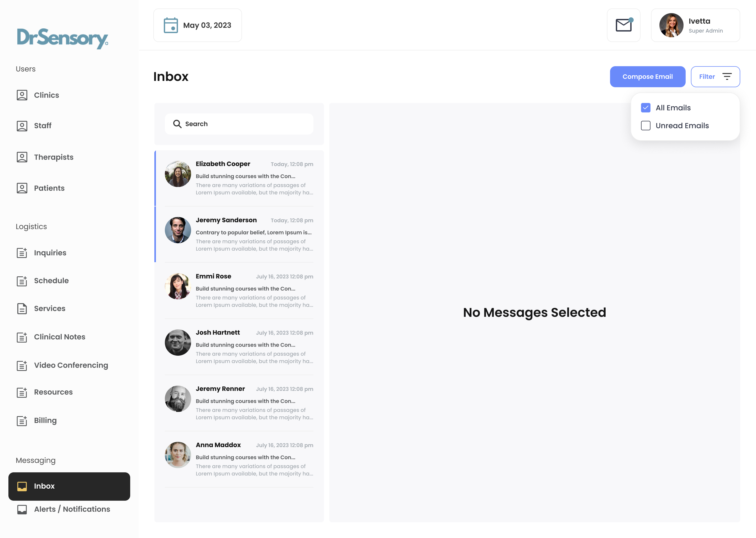Check the Unread Emails checkbox

(x=645, y=126)
